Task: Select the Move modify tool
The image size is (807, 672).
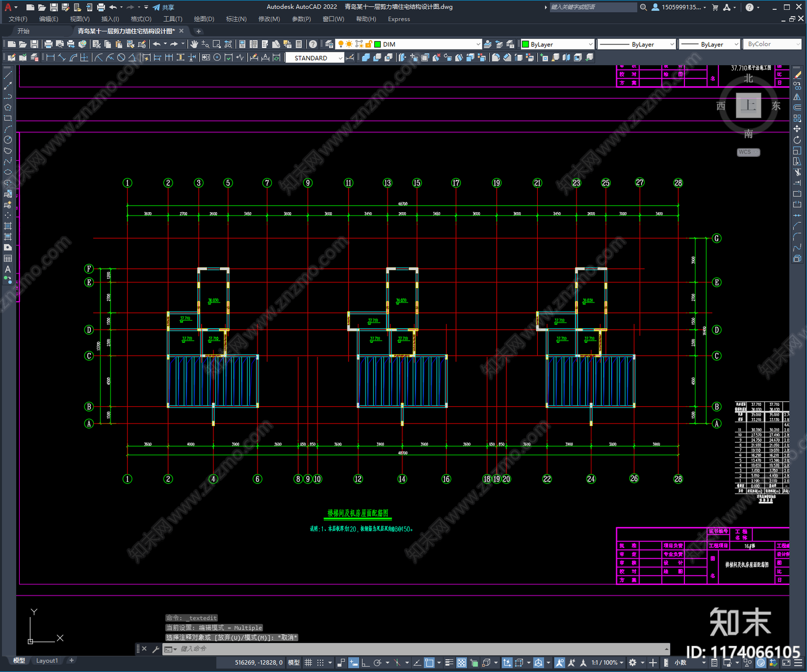Action: (797, 129)
